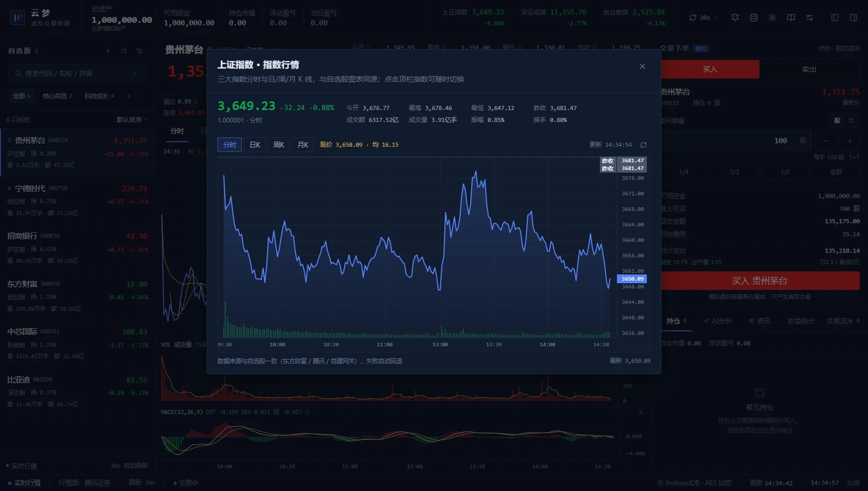The height and width of the screenshot is (491, 868).
Task: Select the 全部 watchlist group tab
Action: (22, 96)
